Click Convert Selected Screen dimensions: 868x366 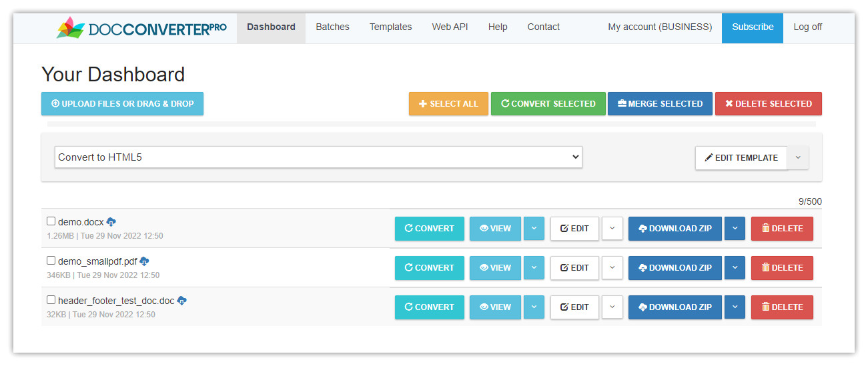[x=548, y=104]
